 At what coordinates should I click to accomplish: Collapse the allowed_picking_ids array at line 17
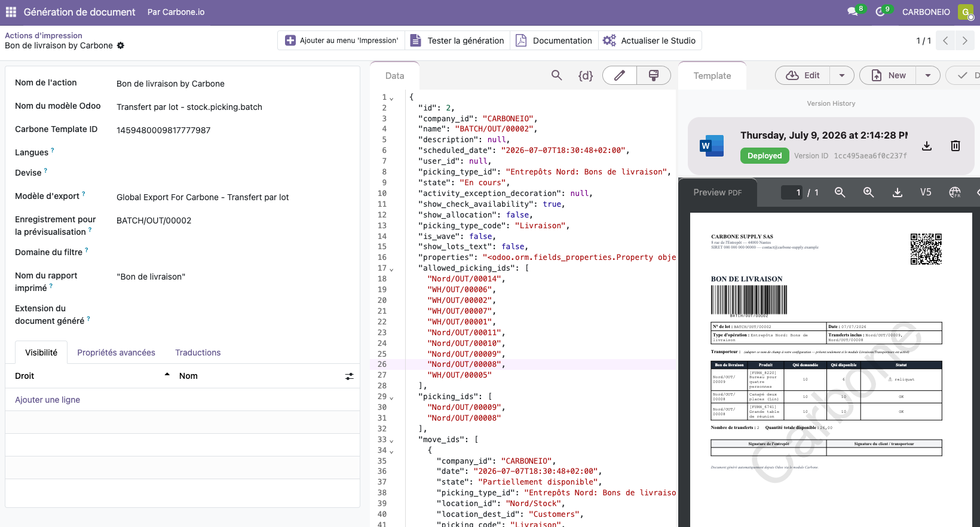click(391, 269)
